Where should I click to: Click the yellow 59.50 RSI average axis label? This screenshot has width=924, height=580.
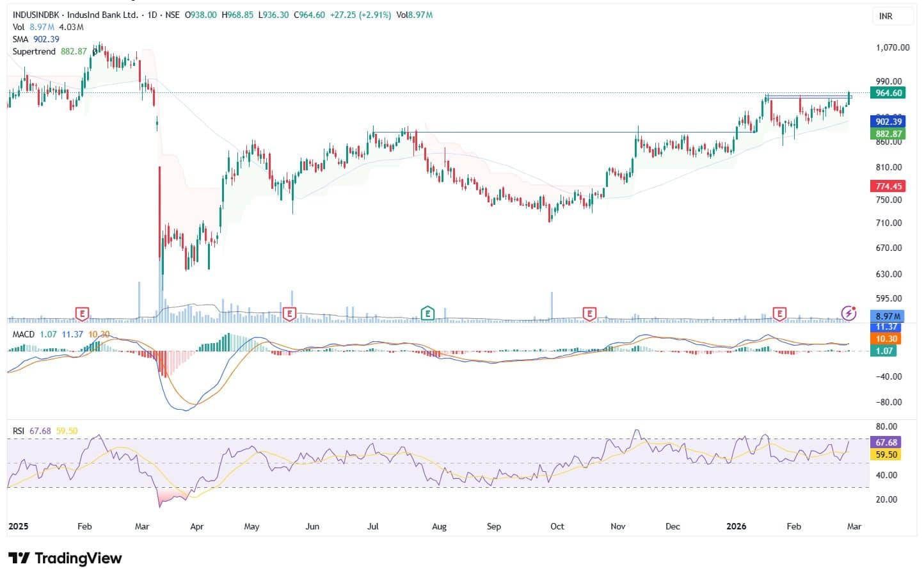[x=887, y=455]
